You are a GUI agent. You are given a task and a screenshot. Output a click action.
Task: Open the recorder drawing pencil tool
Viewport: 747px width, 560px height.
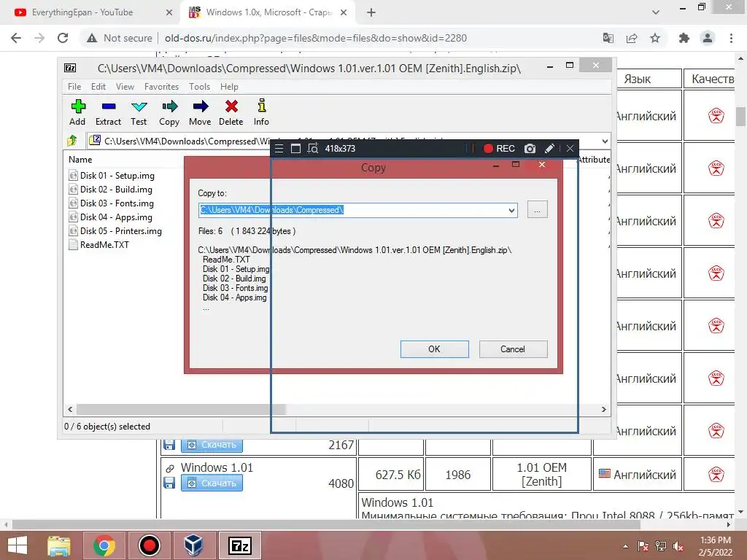click(549, 149)
